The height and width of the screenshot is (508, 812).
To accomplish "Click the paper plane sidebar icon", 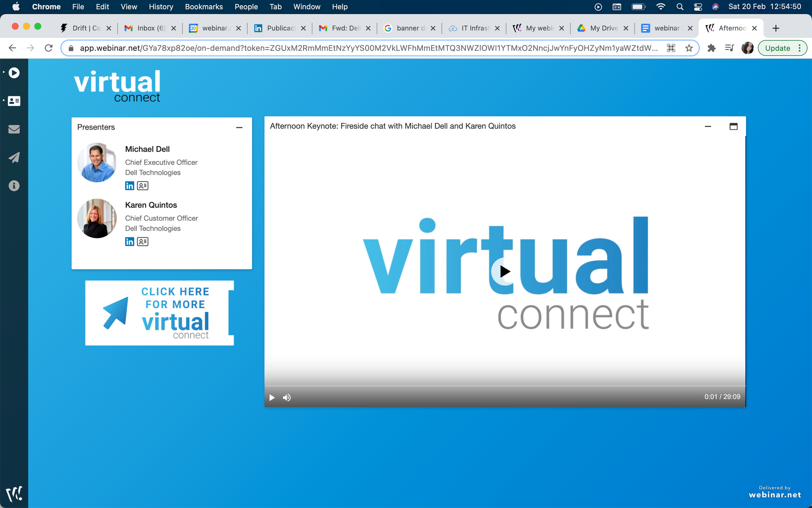I will click(14, 157).
